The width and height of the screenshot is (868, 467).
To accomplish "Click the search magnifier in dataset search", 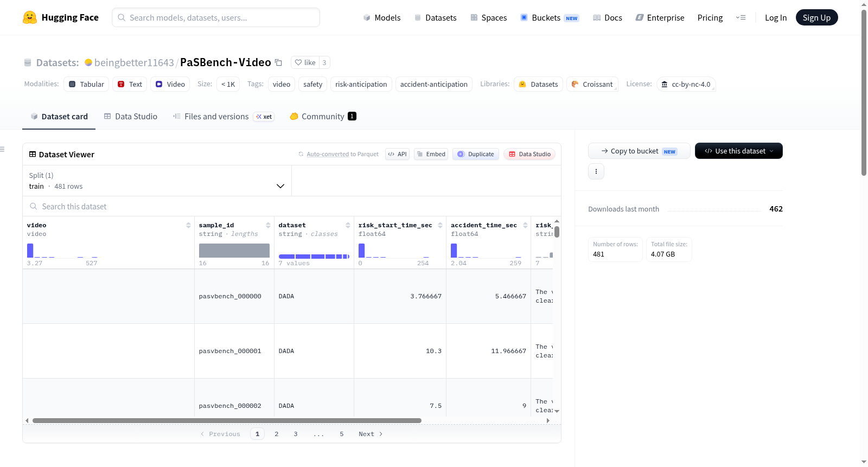I will click(34, 206).
